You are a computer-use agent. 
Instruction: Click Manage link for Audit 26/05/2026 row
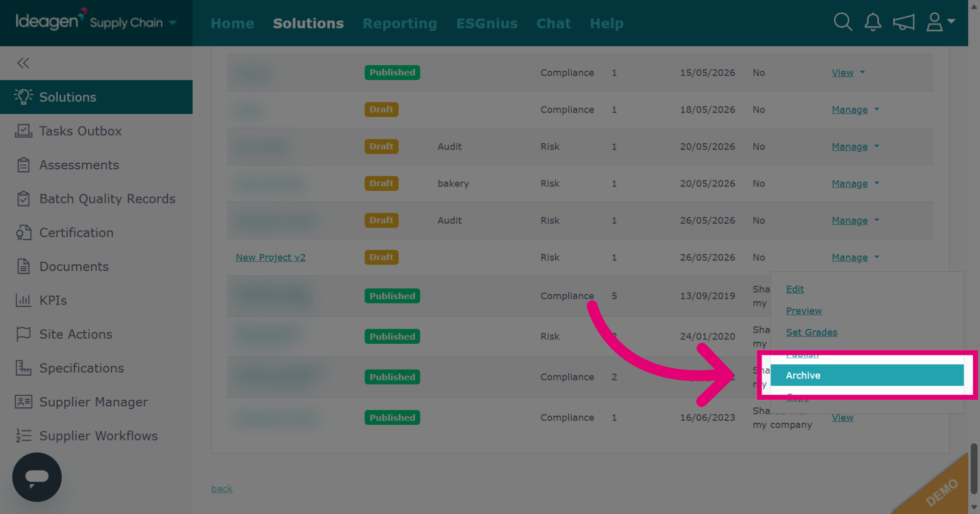pos(849,220)
